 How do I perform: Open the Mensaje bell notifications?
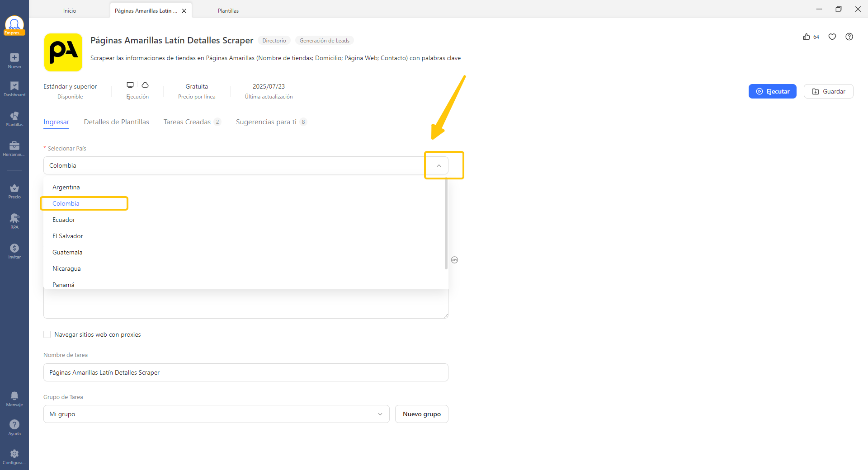14,396
